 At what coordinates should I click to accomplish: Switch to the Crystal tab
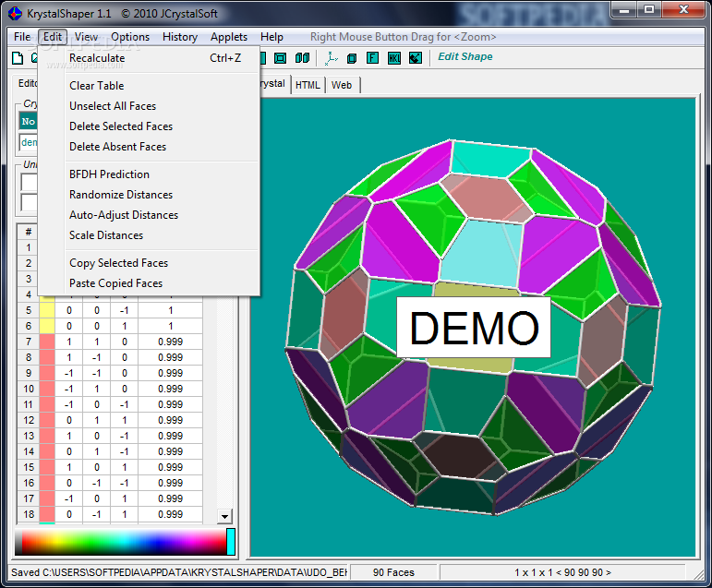click(274, 84)
